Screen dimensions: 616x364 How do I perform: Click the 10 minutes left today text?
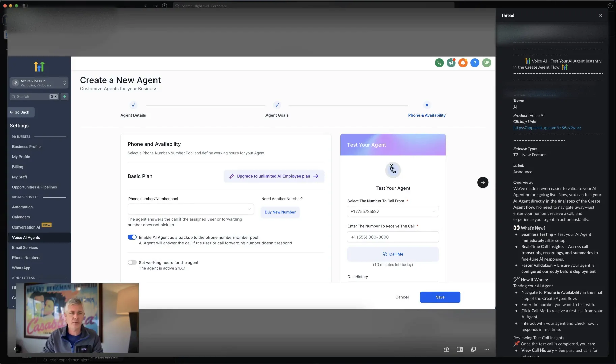393,265
